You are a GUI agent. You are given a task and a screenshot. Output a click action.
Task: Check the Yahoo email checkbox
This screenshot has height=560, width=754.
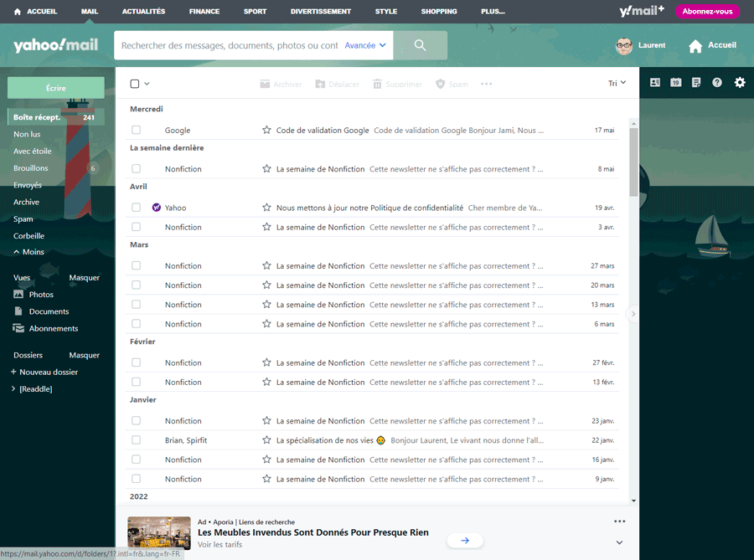click(136, 208)
